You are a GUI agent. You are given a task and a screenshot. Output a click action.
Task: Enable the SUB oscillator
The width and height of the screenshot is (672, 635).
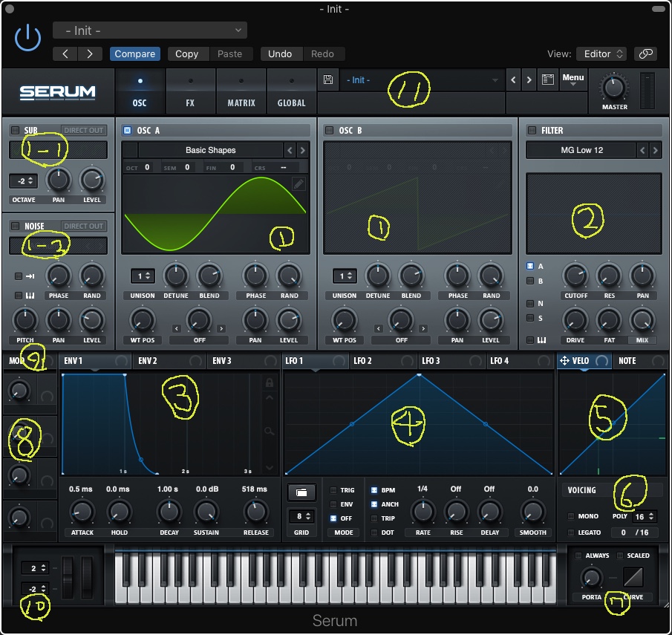click(15, 130)
